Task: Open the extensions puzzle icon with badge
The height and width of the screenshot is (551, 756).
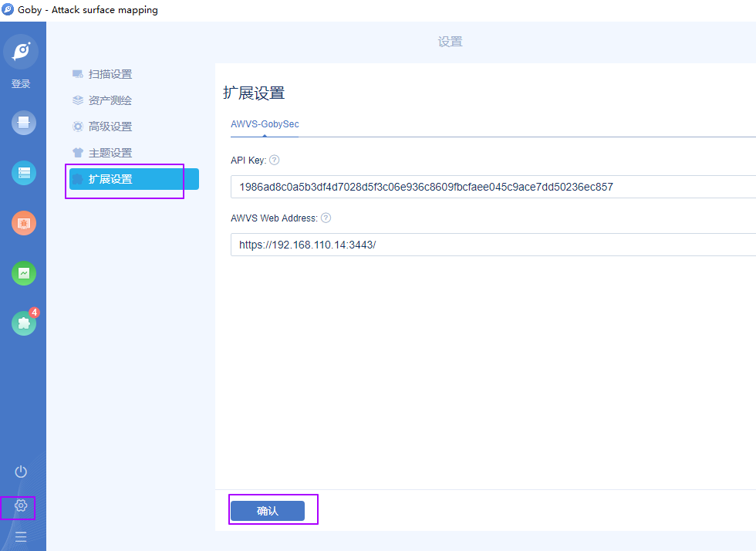Action: (x=24, y=323)
